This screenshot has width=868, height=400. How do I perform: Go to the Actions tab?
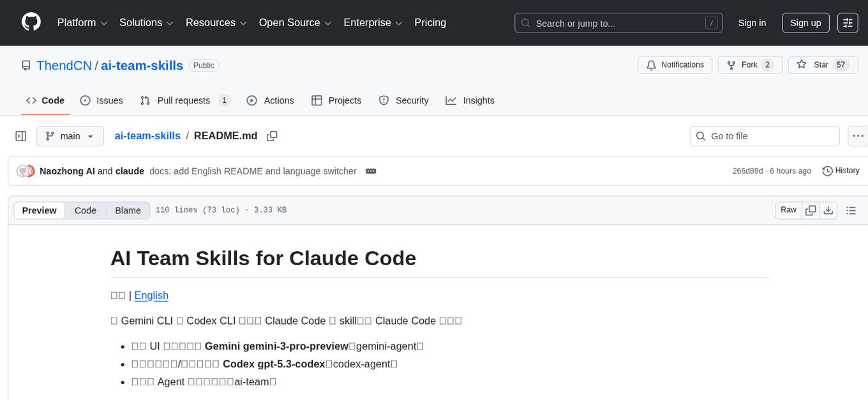[x=270, y=100]
